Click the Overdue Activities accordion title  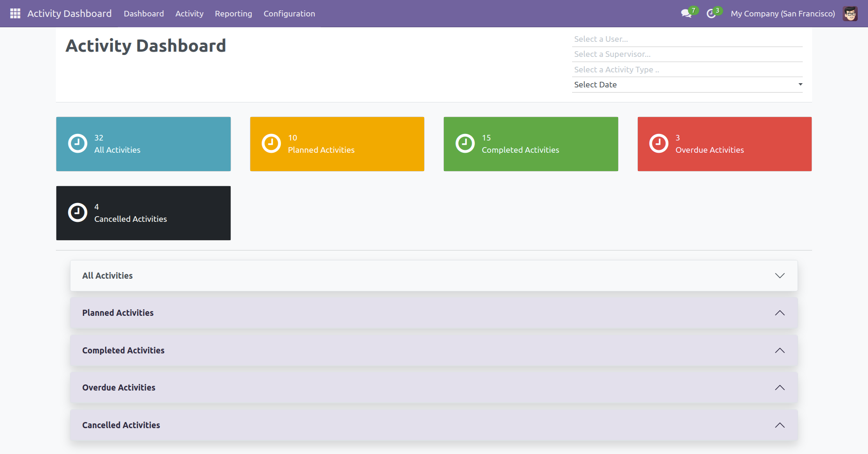(x=119, y=388)
